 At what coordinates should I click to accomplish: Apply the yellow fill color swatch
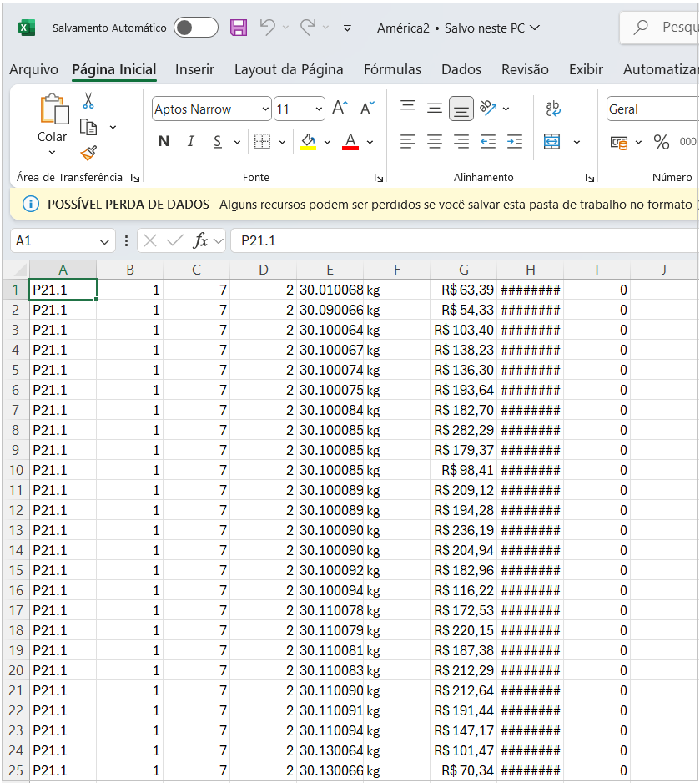click(x=308, y=142)
